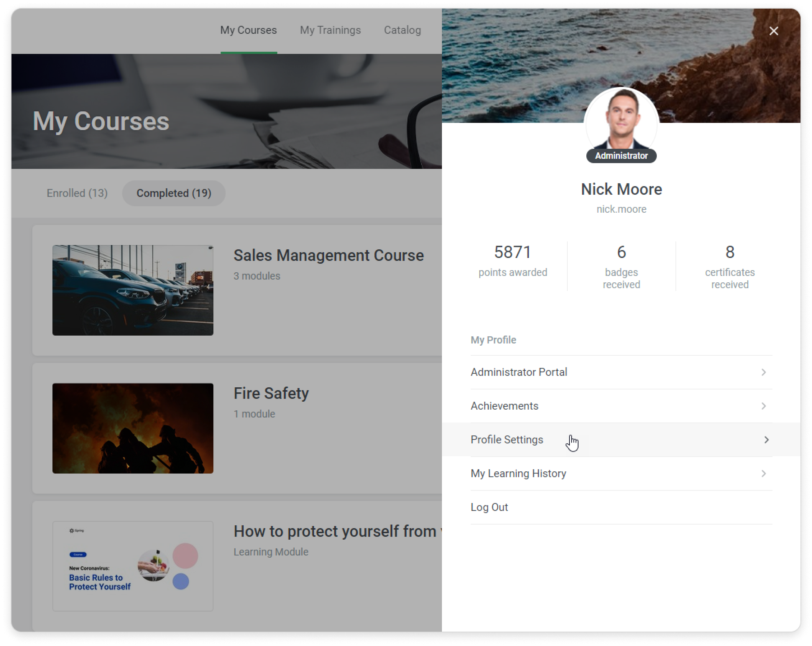Click Nick Moore's profile avatar photo
812x646 pixels.
click(621, 120)
